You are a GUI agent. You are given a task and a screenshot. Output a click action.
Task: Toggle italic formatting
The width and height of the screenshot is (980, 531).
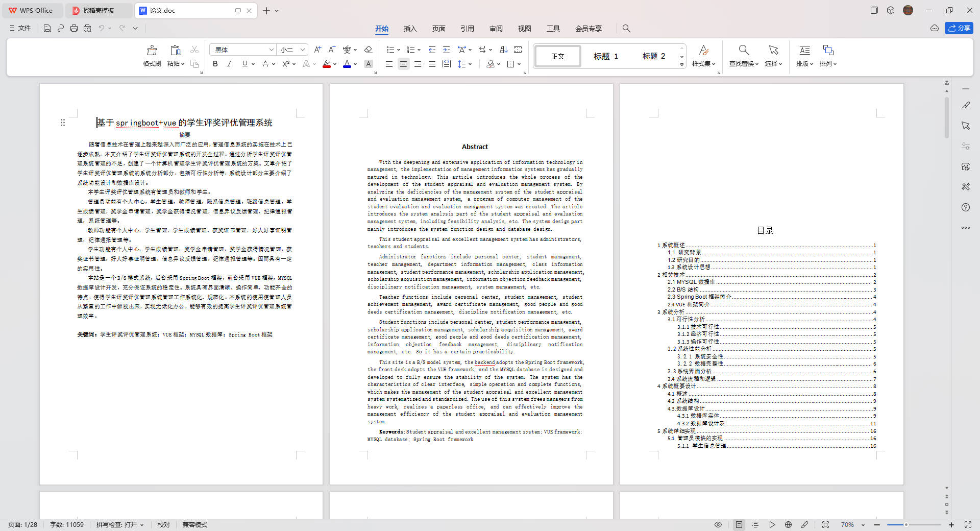[x=230, y=64]
